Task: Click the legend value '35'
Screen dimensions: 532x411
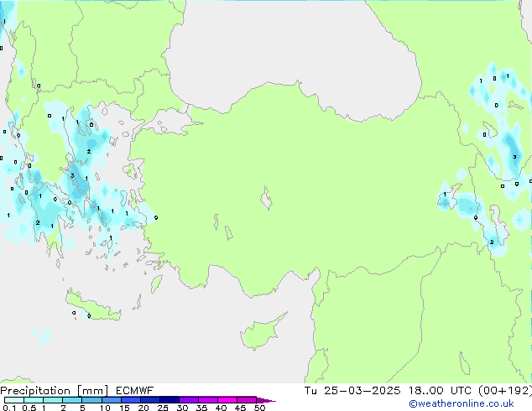Action: click(201, 408)
